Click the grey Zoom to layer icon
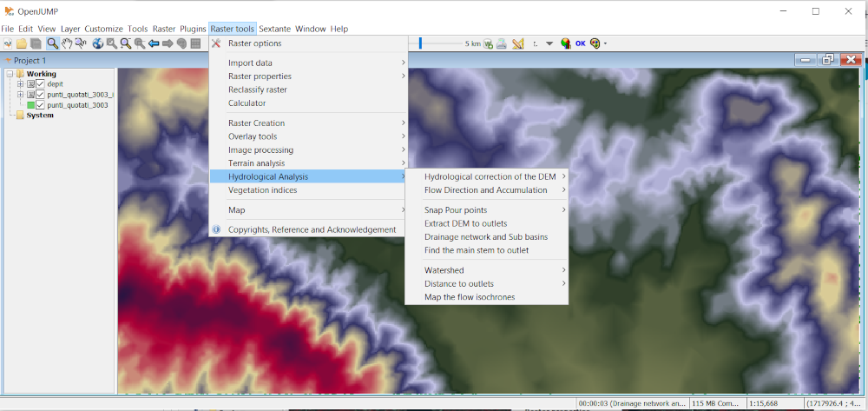 140,43
